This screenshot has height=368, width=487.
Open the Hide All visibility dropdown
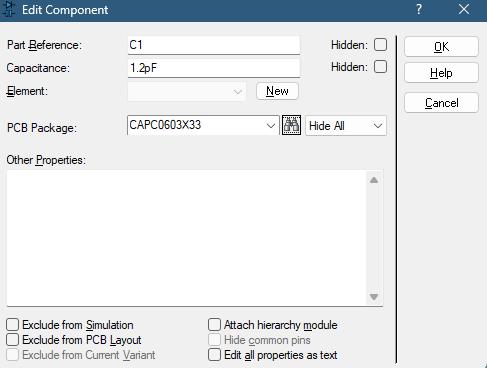pyautogui.click(x=346, y=126)
